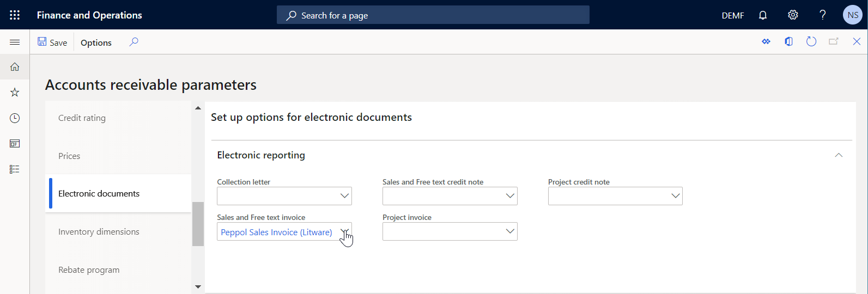Open the Help question mark

click(x=823, y=15)
